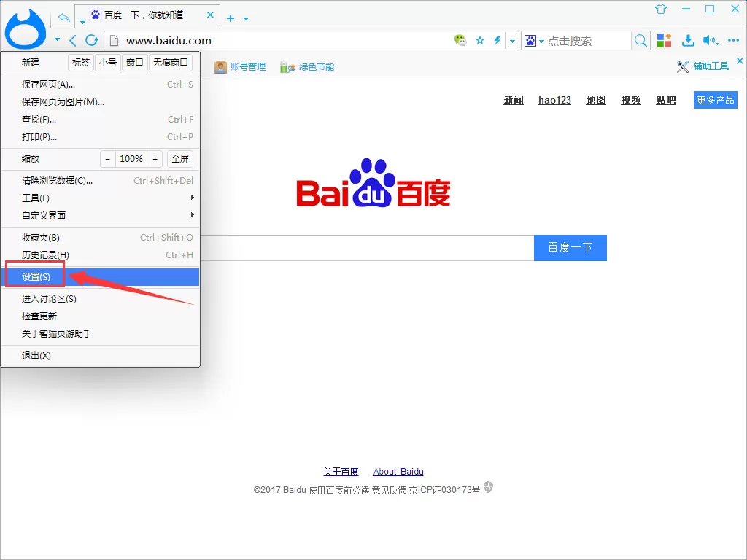Open the 视频 link
747x560 pixels.
tap(631, 101)
